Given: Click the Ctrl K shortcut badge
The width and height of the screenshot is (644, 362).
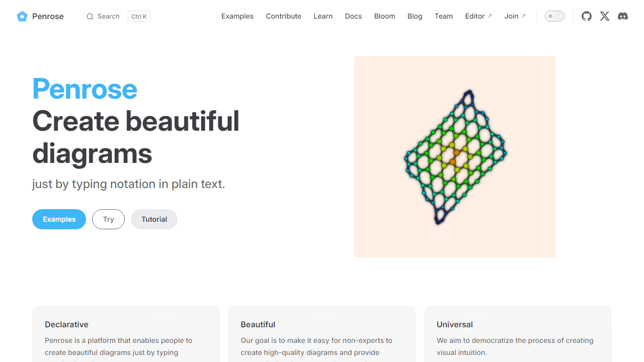Looking at the screenshot, I should [x=139, y=16].
